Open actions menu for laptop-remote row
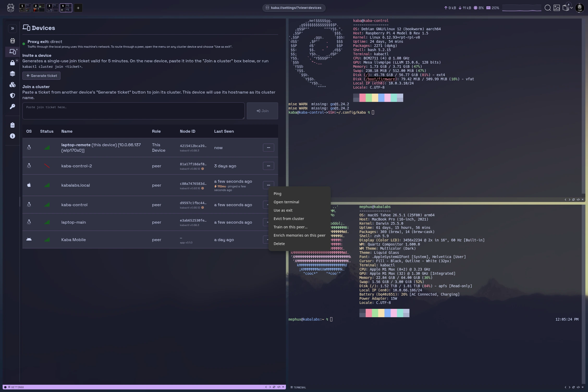Image resolution: width=588 pixels, height=392 pixels. (268, 148)
